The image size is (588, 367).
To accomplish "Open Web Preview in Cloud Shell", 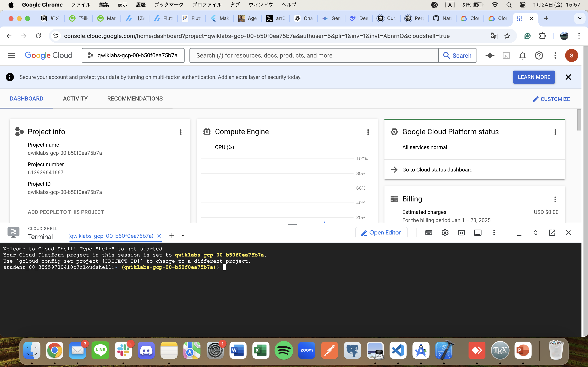I will pos(461,232).
